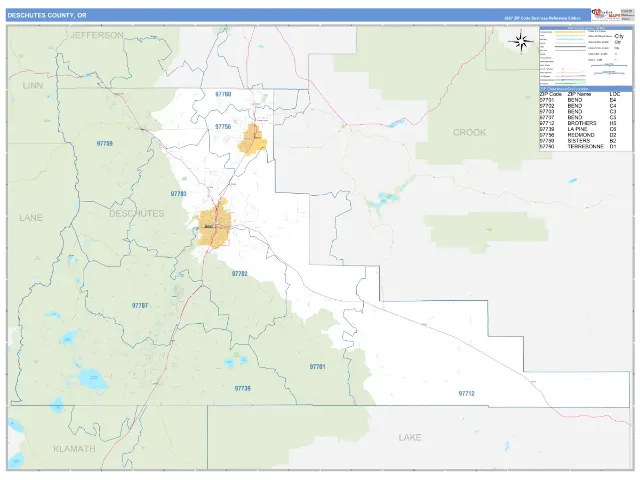Click the orange Redmond city area

coord(252,140)
